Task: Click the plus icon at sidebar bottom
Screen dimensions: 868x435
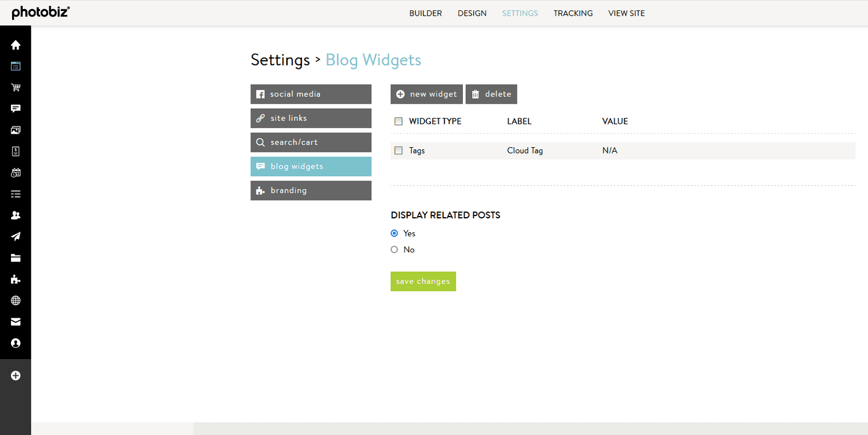Action: pyautogui.click(x=15, y=375)
